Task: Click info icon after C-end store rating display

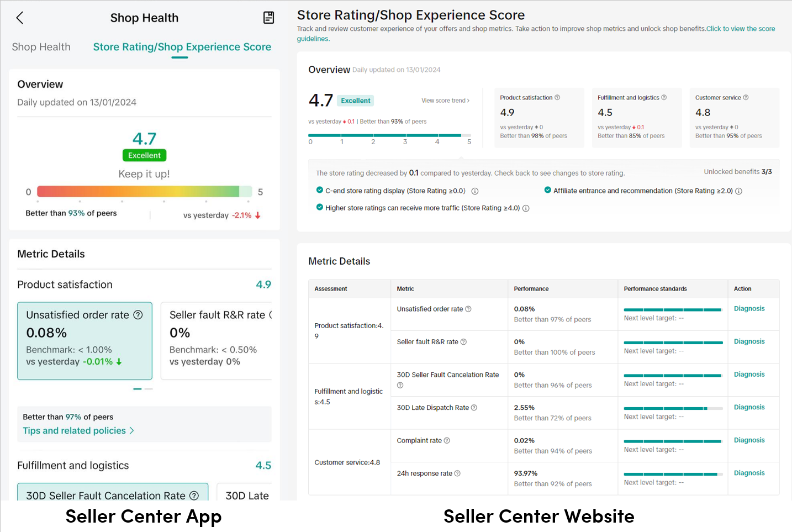Action: coord(475,191)
